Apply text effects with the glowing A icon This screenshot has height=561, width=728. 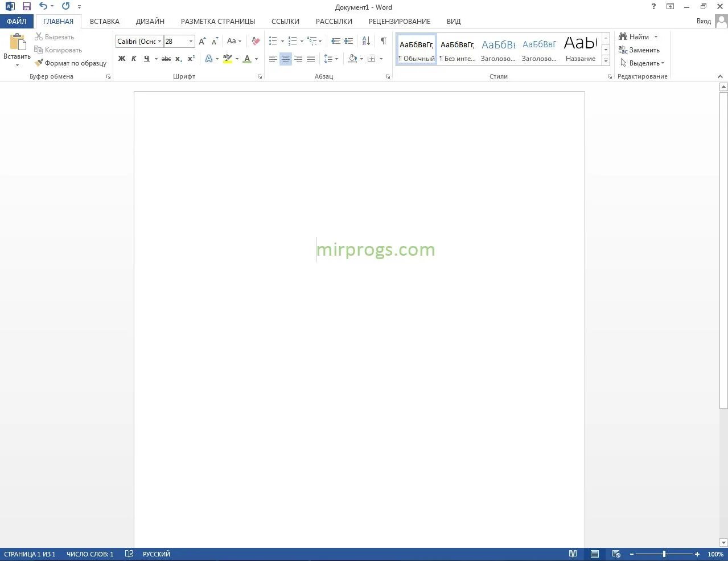tap(209, 59)
